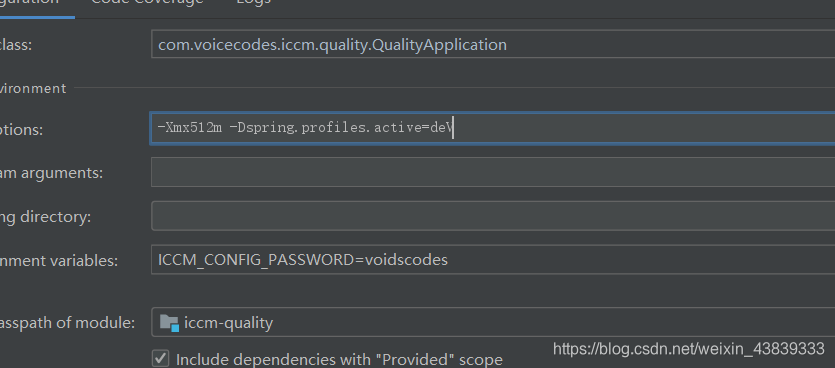Focus the VM options field with -Xmx512m
The width and height of the screenshot is (835, 368).
pyautogui.click(x=493, y=128)
